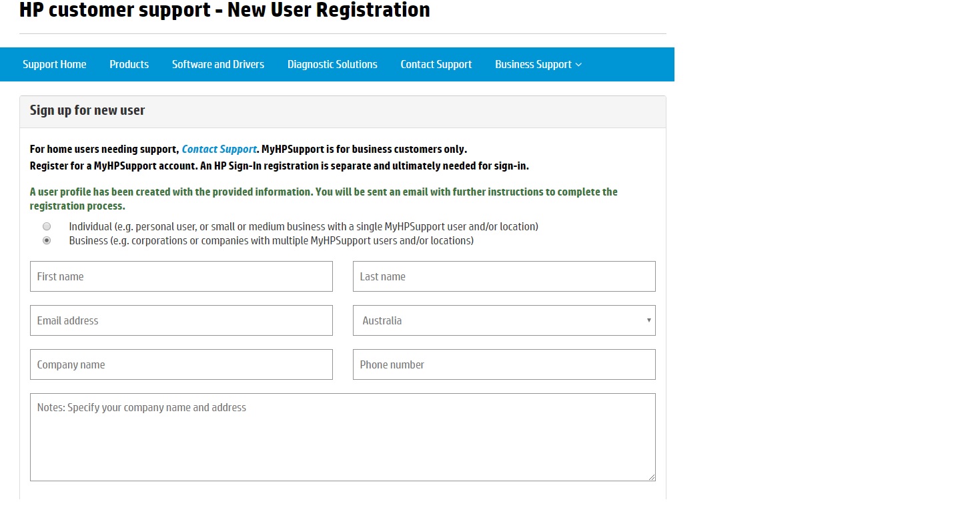This screenshot has height=526, width=980.
Task: Click the textarea resize handle at its corner
Action: coord(652,477)
